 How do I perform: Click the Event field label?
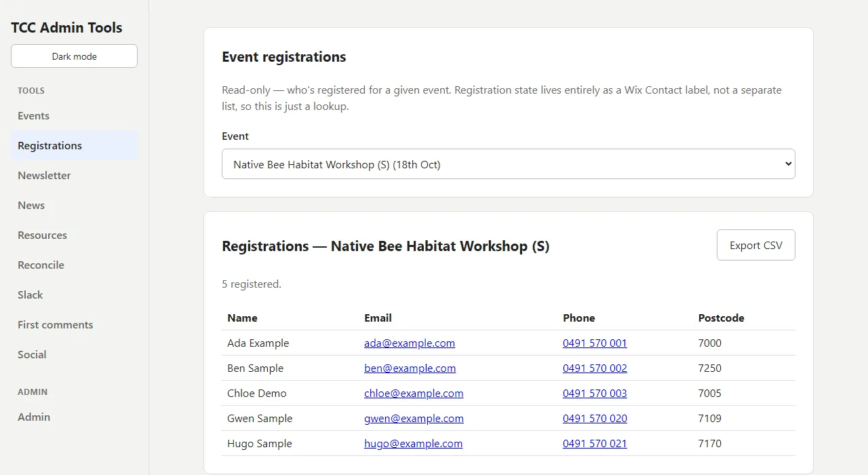click(235, 136)
